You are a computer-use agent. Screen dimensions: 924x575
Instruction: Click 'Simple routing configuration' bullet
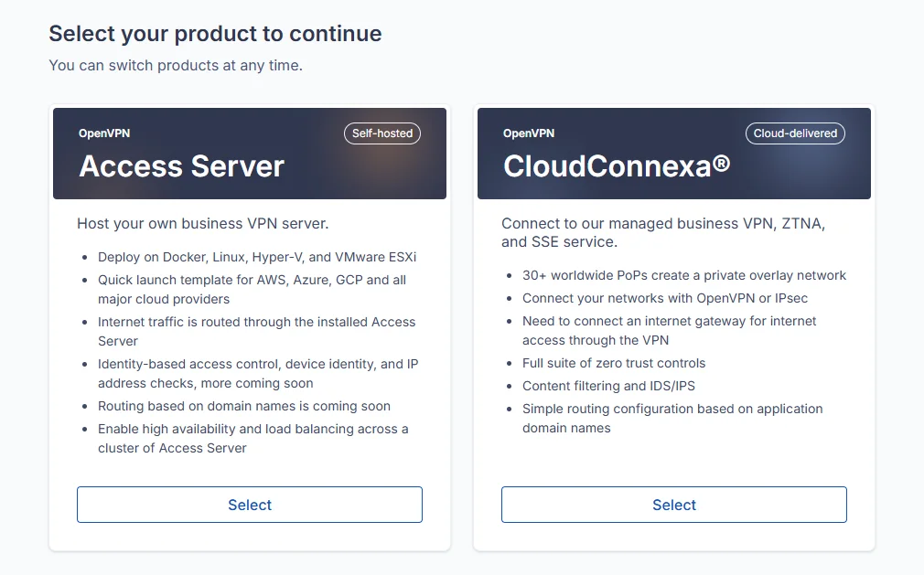672,418
